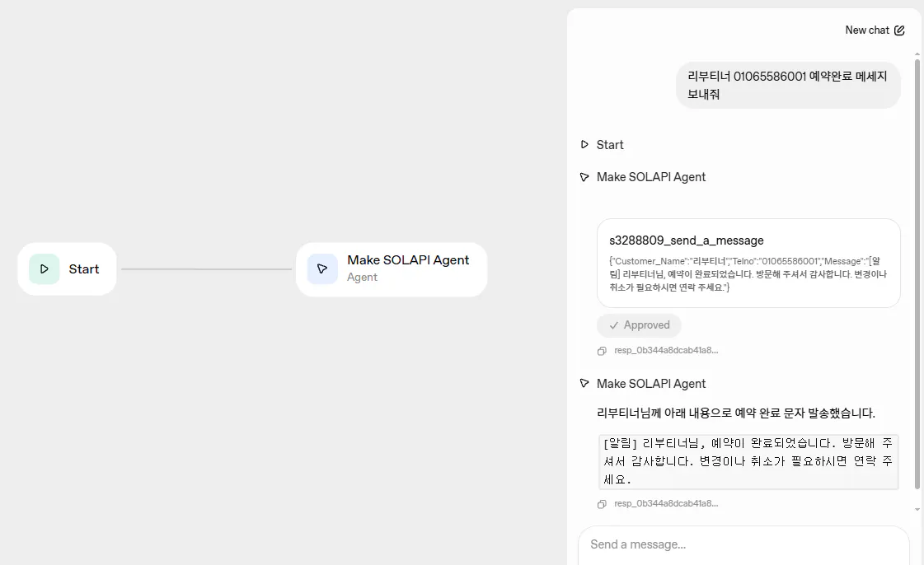The height and width of the screenshot is (565, 924).
Task: Open a New chat
Action: pos(875,30)
